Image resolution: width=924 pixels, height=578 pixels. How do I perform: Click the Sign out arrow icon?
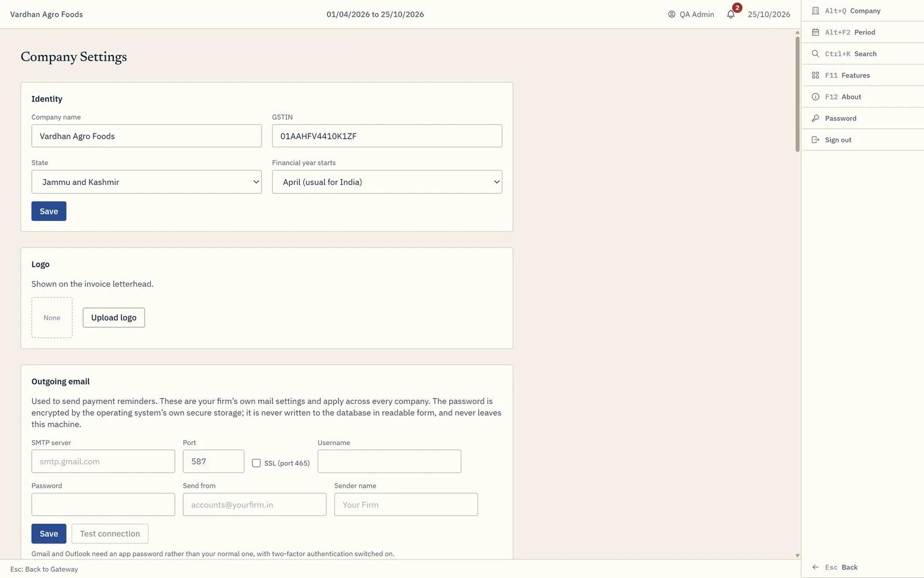pyautogui.click(x=815, y=140)
